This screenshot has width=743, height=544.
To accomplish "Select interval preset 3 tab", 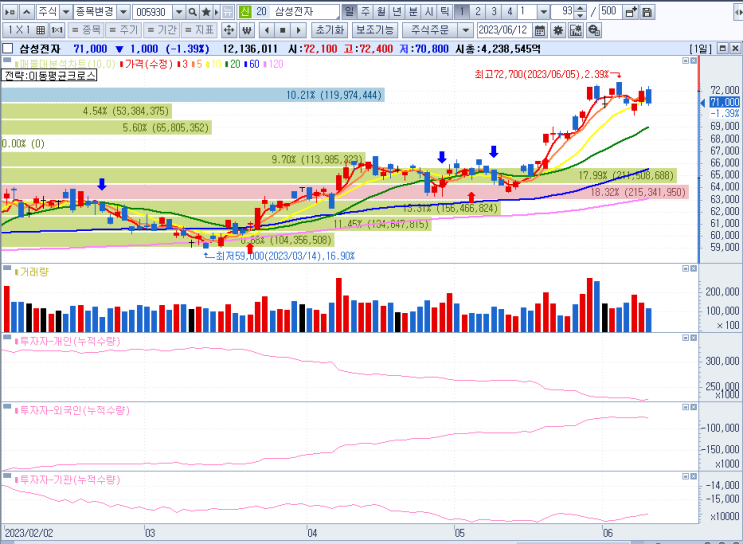I will (x=494, y=12).
